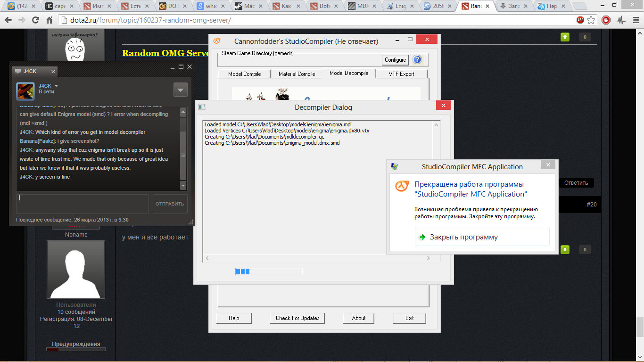Click the forum user's default silhouette avatar
644x362 pixels.
pos(75,269)
